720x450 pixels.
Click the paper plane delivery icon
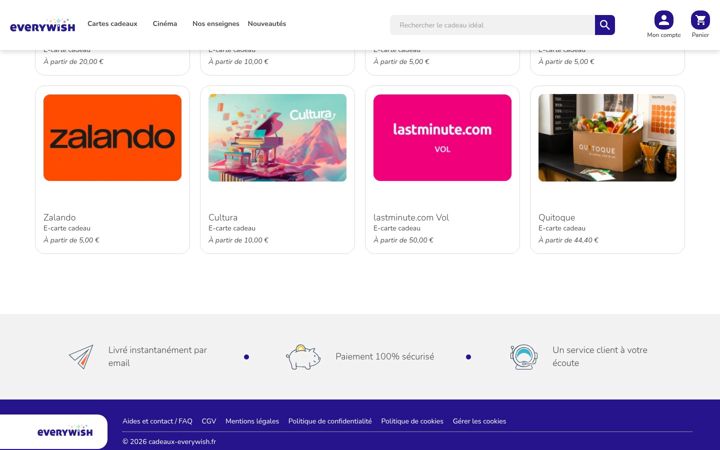coord(81,356)
